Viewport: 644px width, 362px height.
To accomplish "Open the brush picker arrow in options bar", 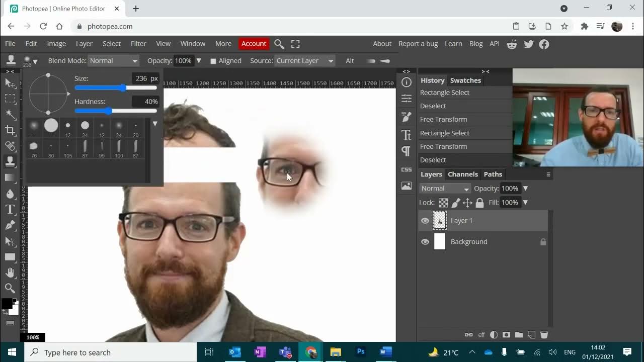I will click(35, 62).
